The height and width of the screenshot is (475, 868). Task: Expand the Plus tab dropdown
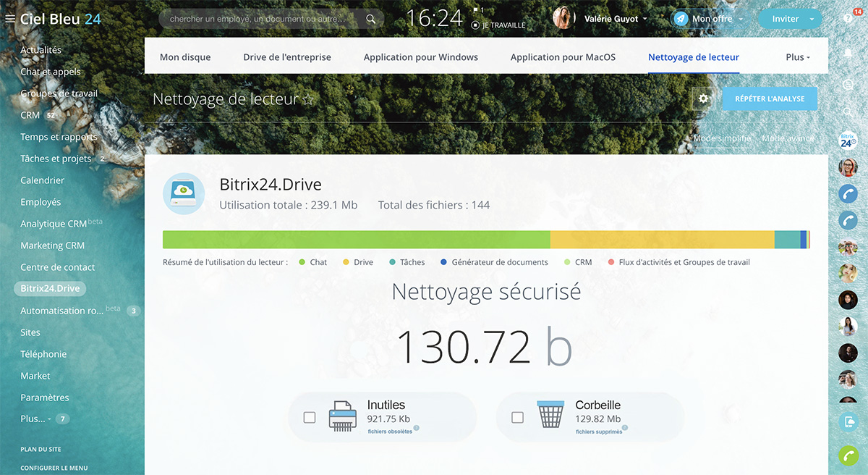pyautogui.click(x=797, y=57)
